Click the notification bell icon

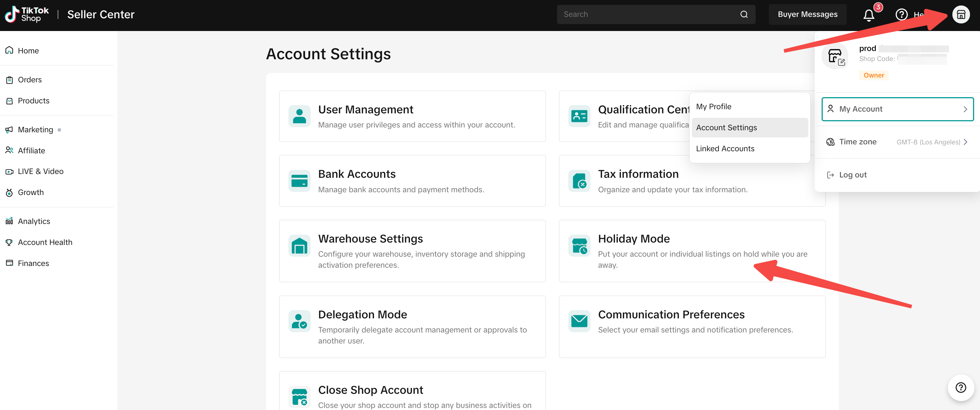(869, 15)
